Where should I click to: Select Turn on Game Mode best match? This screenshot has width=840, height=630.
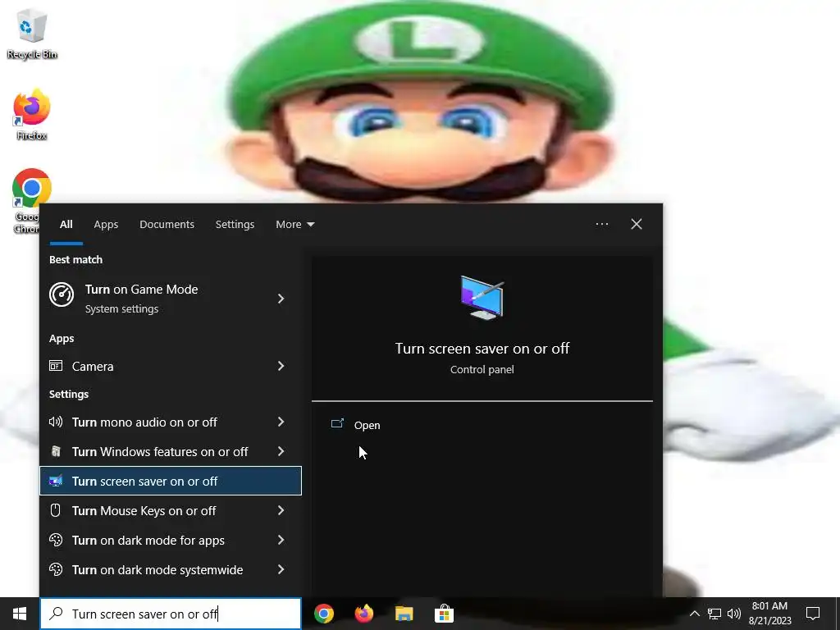[x=171, y=299]
